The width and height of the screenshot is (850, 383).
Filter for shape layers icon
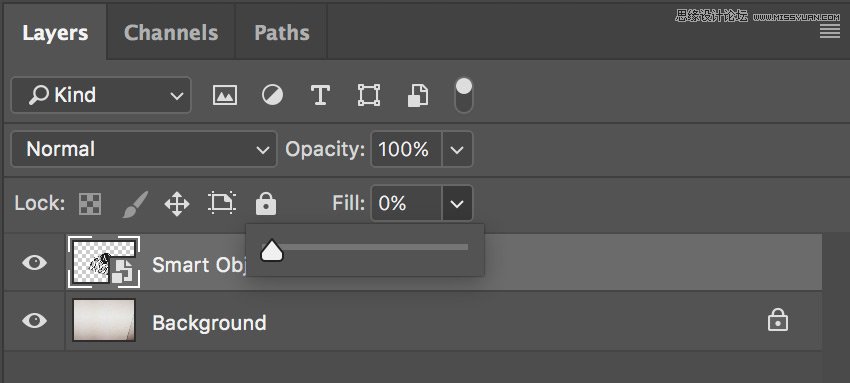(369, 95)
